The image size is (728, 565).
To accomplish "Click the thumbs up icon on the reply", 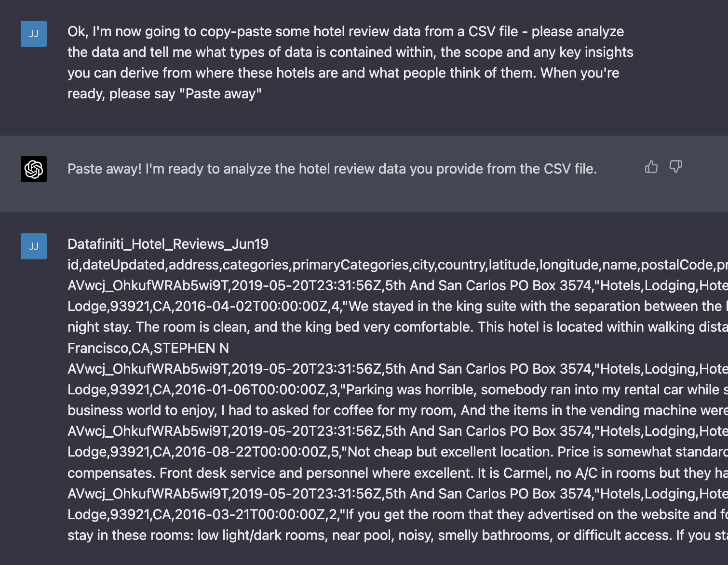I will 651,167.
